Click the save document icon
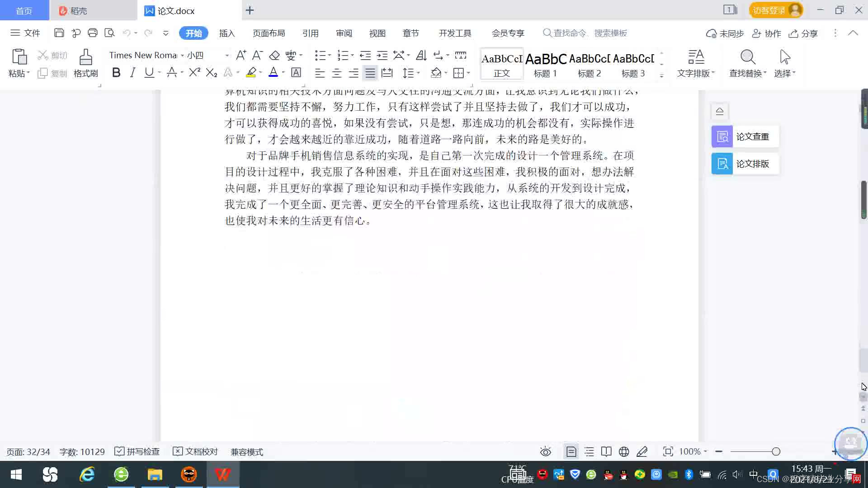The image size is (868, 488). 59,33
